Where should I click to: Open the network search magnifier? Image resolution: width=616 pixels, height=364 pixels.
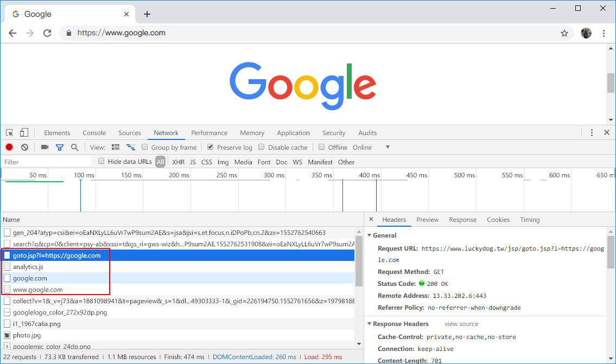point(75,147)
